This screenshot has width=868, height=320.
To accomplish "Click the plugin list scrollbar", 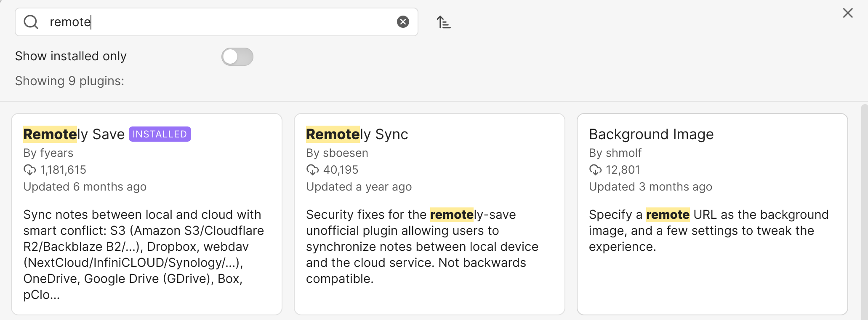I will (x=865, y=211).
